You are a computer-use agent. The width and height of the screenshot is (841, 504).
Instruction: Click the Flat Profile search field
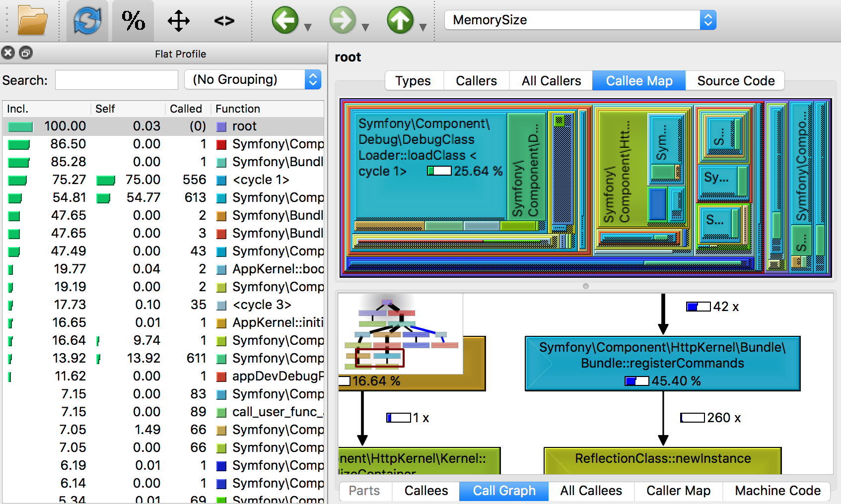click(x=117, y=80)
